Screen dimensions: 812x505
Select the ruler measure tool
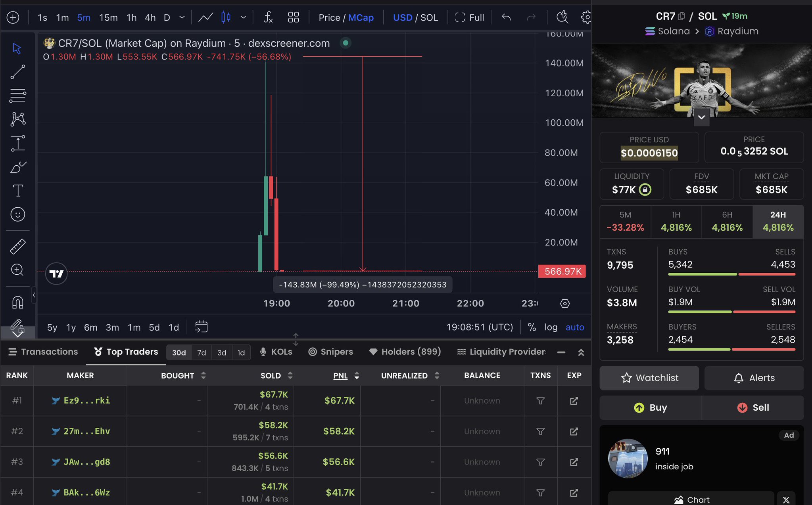(x=17, y=246)
